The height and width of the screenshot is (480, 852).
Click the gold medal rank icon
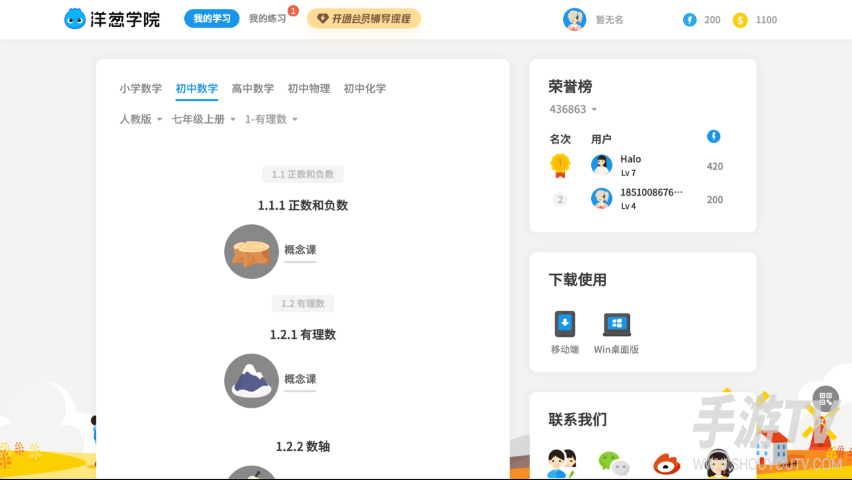560,166
